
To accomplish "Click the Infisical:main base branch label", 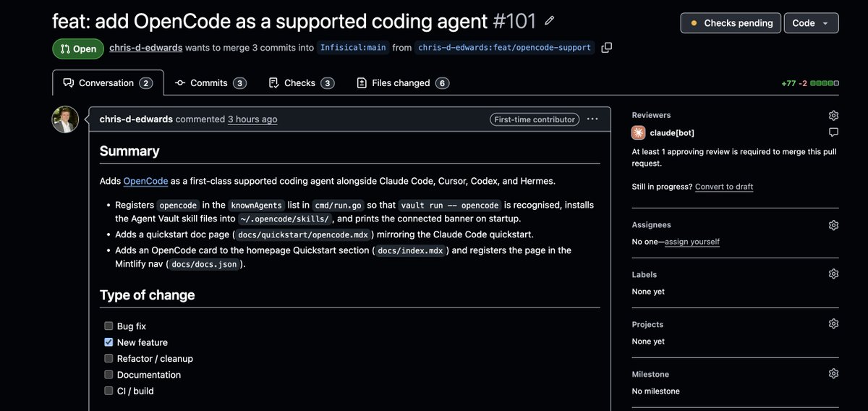I will point(353,48).
